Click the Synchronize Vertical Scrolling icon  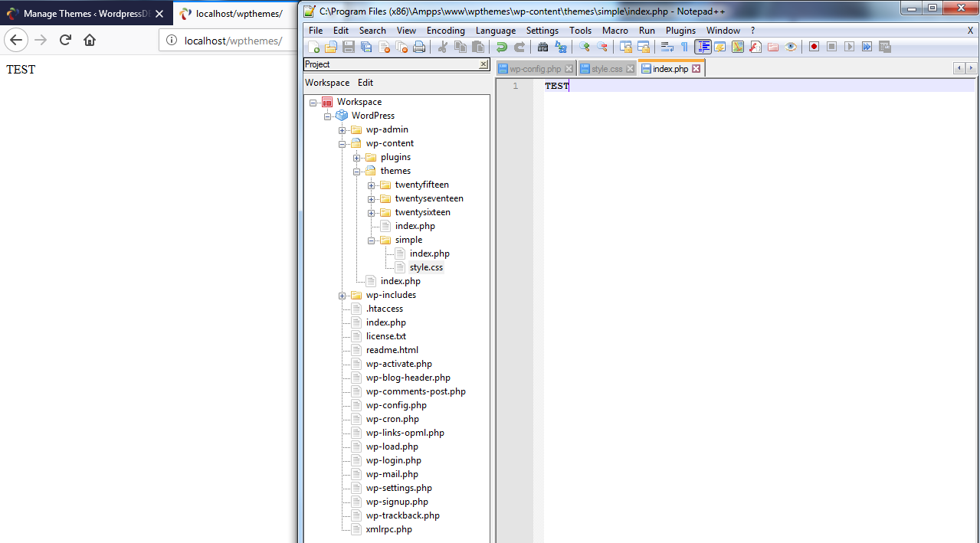(x=625, y=47)
